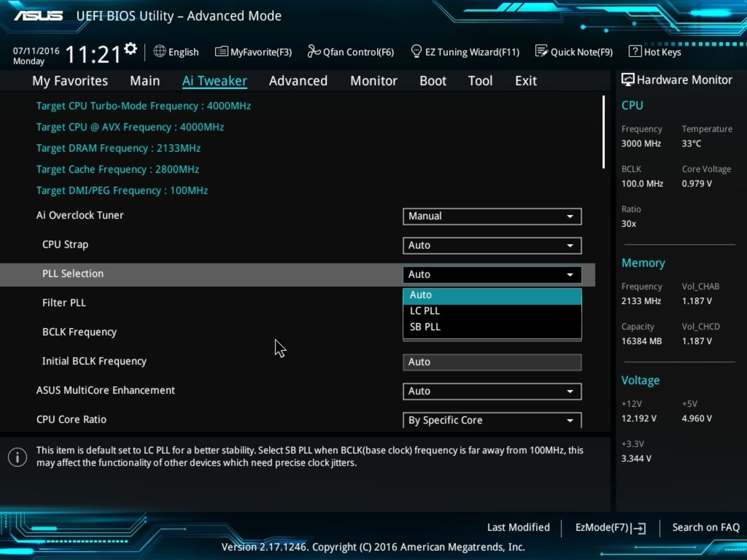The width and height of the screenshot is (747, 560).
Task: Switch to the Main tab
Action: 145,81
